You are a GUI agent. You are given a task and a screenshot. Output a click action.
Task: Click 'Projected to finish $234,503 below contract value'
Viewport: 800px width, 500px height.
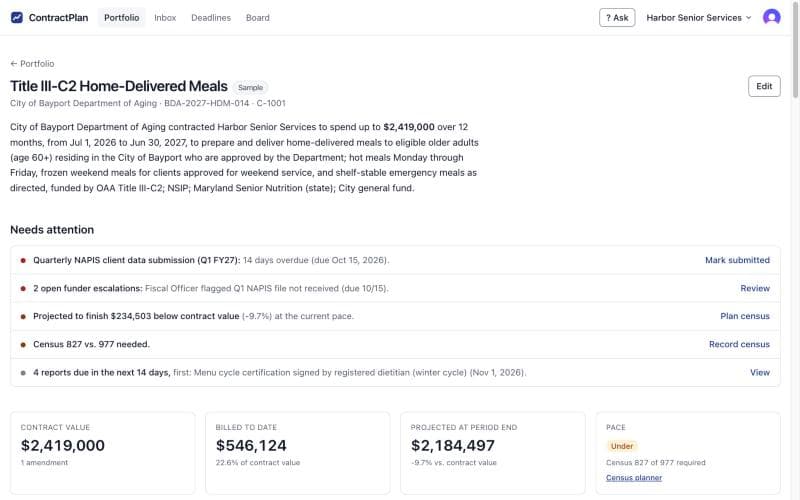pos(136,316)
